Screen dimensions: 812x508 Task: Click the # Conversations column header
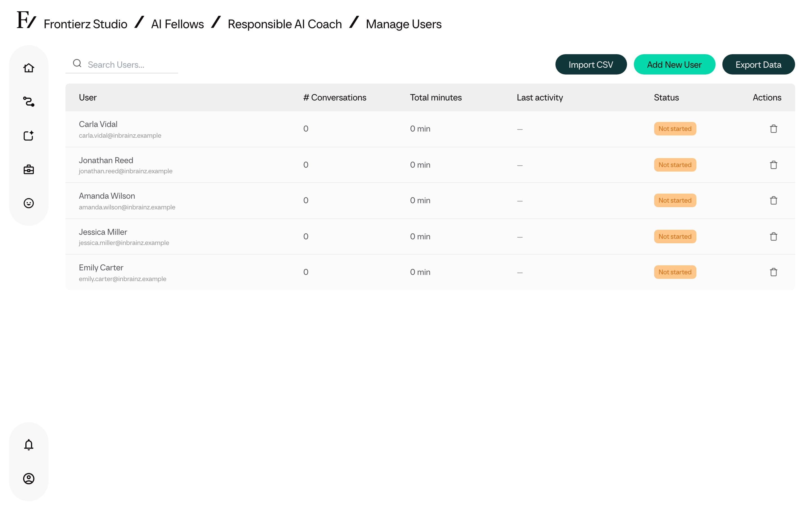(335, 97)
